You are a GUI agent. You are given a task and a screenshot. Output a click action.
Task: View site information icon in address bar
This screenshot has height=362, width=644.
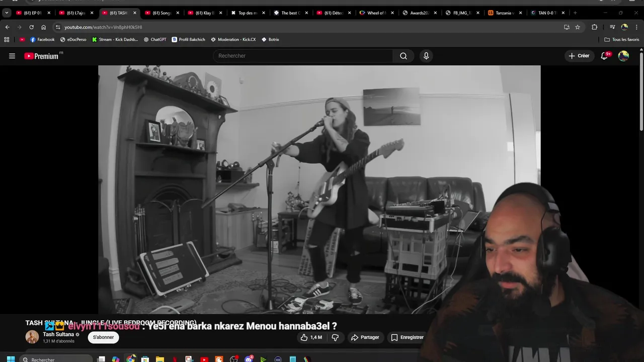click(58, 27)
